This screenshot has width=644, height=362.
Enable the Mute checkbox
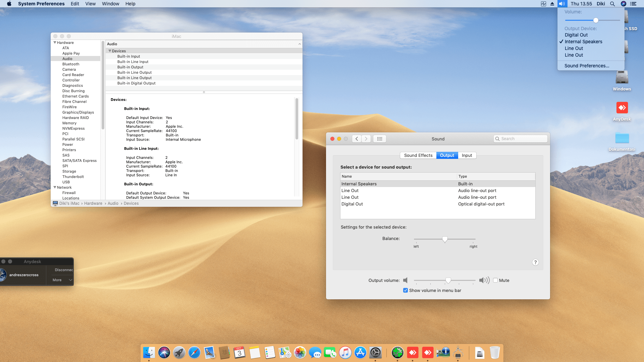click(x=495, y=280)
